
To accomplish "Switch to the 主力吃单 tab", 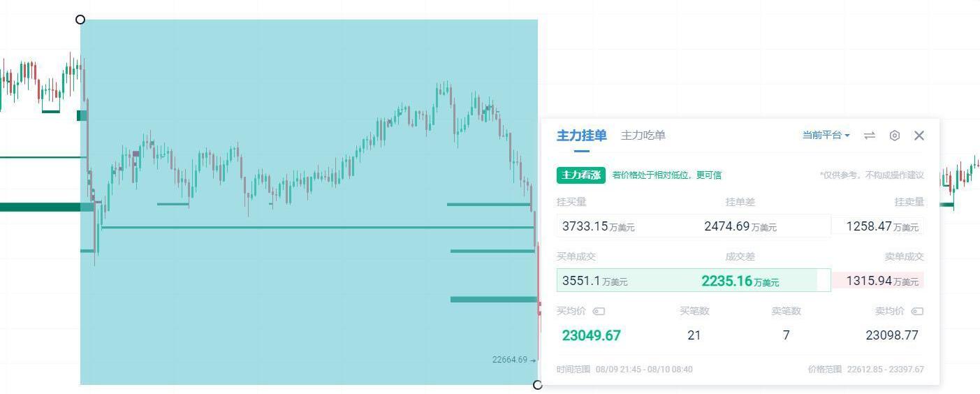I will pyautogui.click(x=643, y=136).
